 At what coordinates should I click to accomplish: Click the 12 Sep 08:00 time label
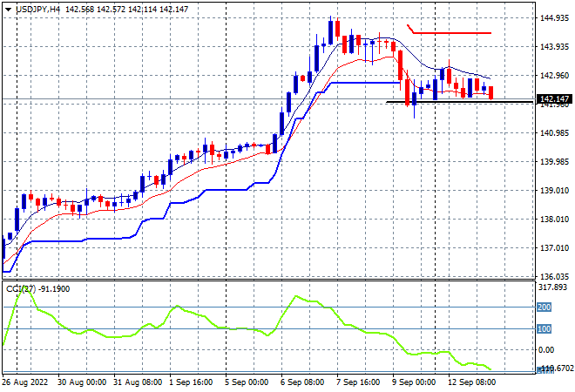pos(471,382)
